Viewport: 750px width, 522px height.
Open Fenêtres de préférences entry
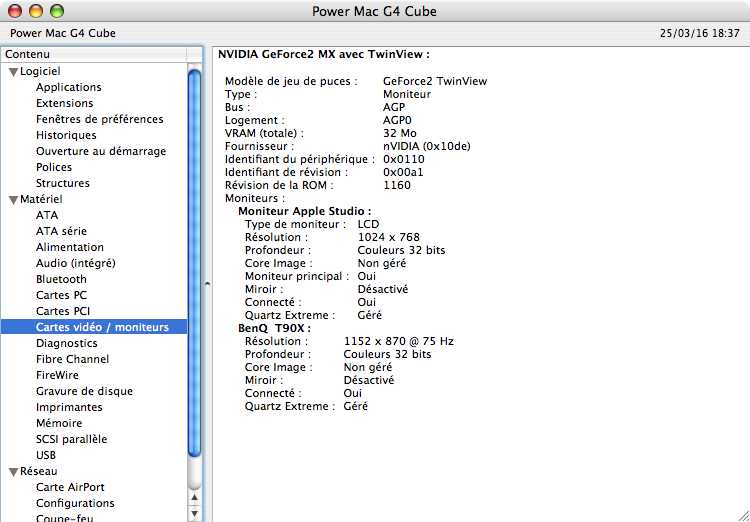click(x=99, y=119)
